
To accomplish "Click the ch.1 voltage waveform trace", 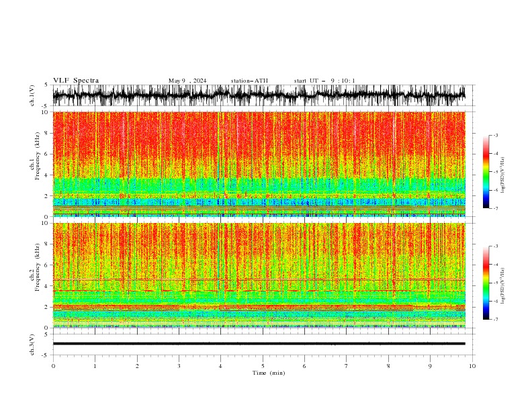I will click(x=259, y=95).
